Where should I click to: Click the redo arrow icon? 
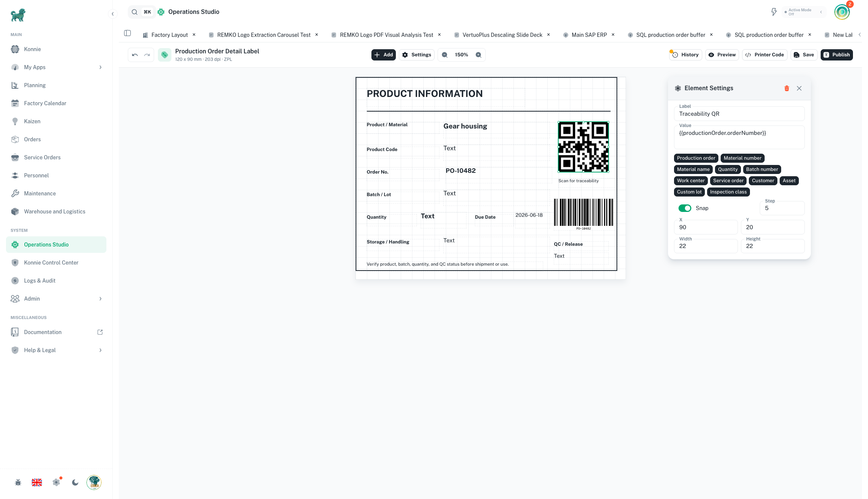point(147,55)
